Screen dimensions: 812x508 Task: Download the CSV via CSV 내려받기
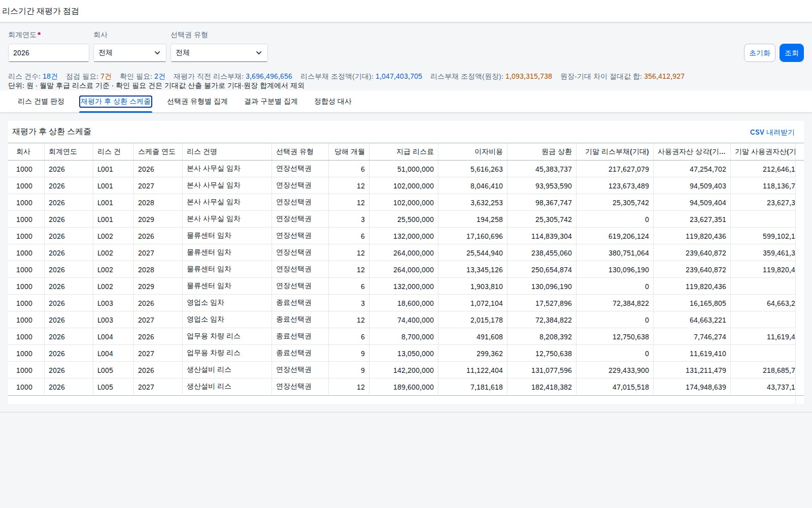click(x=772, y=132)
